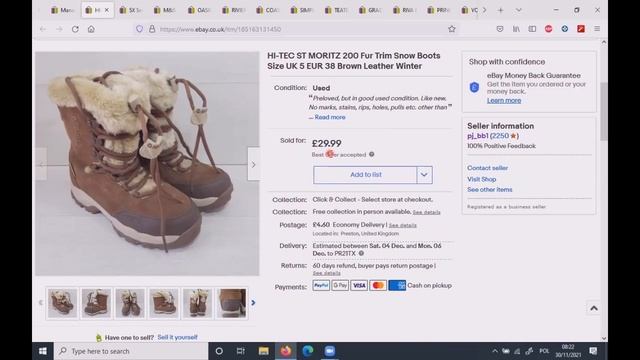640x360 pixels.
Task: Open the delivery estimate info icon
Action: [361, 253]
